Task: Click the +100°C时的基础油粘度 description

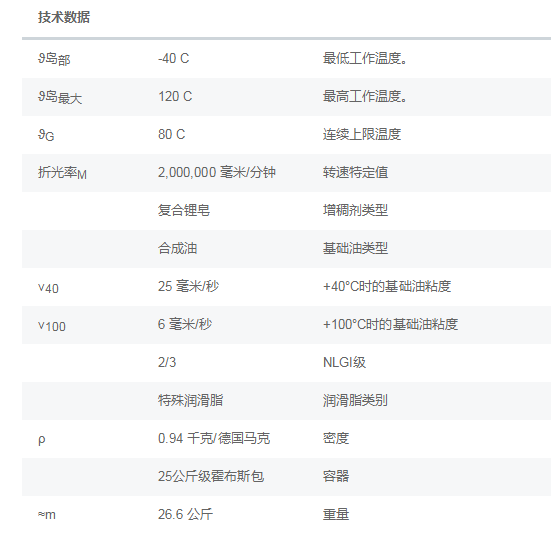Action: 390,324
